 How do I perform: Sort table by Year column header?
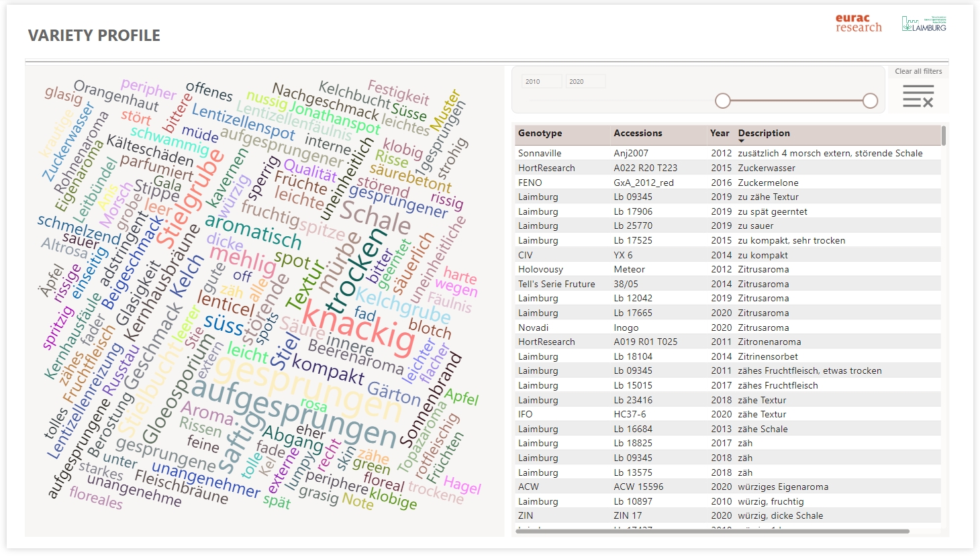tap(720, 133)
